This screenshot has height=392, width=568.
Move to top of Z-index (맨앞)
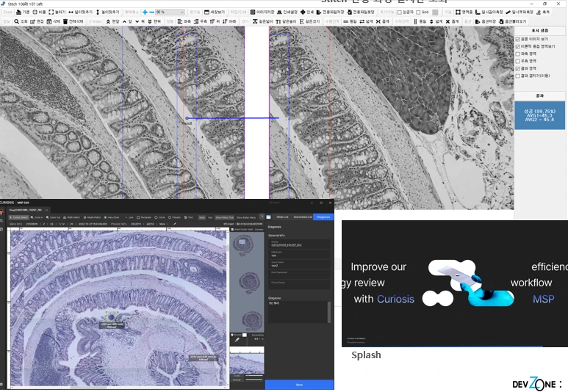[x=112, y=21]
